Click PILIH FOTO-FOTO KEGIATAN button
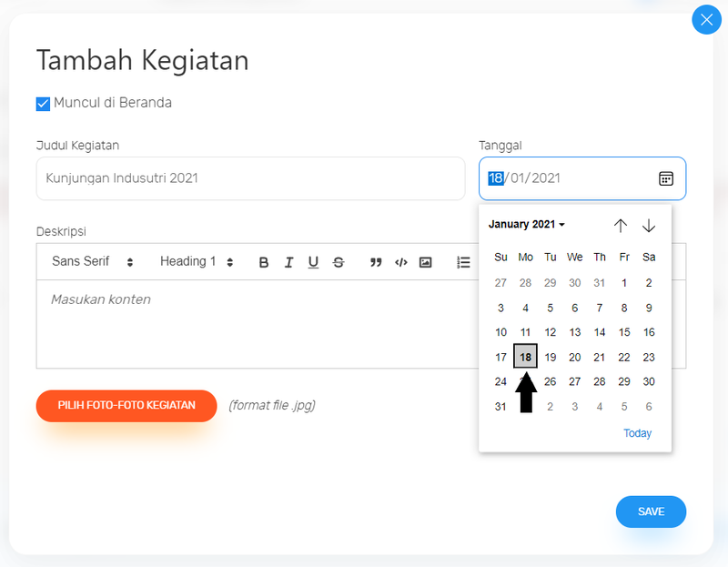Screen dimensions: 728x567 (x=126, y=405)
